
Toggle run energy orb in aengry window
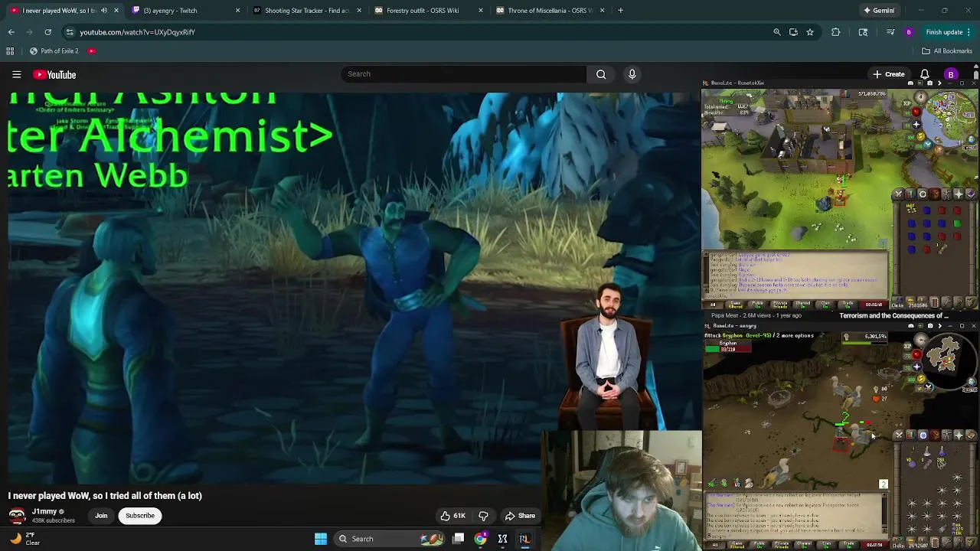[921, 379]
